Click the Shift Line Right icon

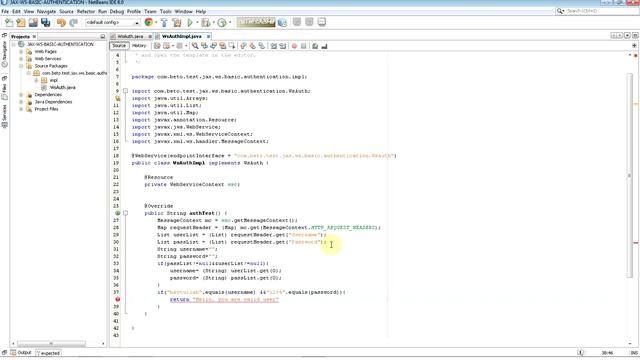282,46
